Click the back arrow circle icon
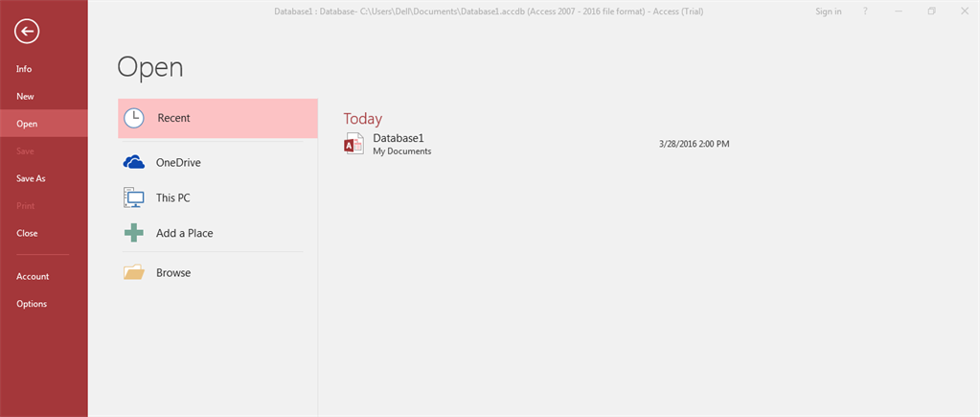The height and width of the screenshot is (417, 980). (x=28, y=31)
